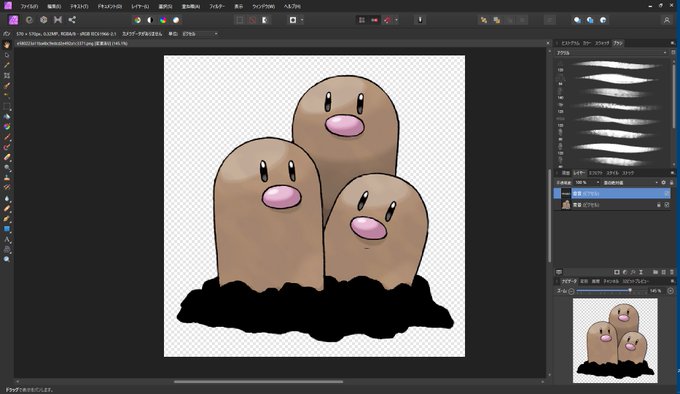Click the account profile icon
The image size is (680, 394).
click(667, 20)
